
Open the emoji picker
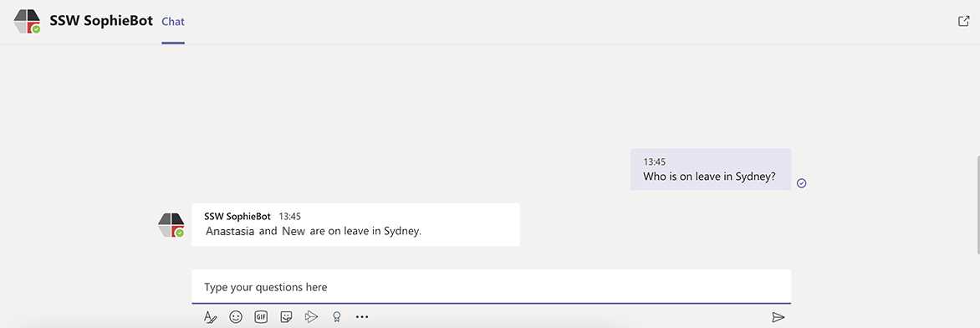[236, 317]
